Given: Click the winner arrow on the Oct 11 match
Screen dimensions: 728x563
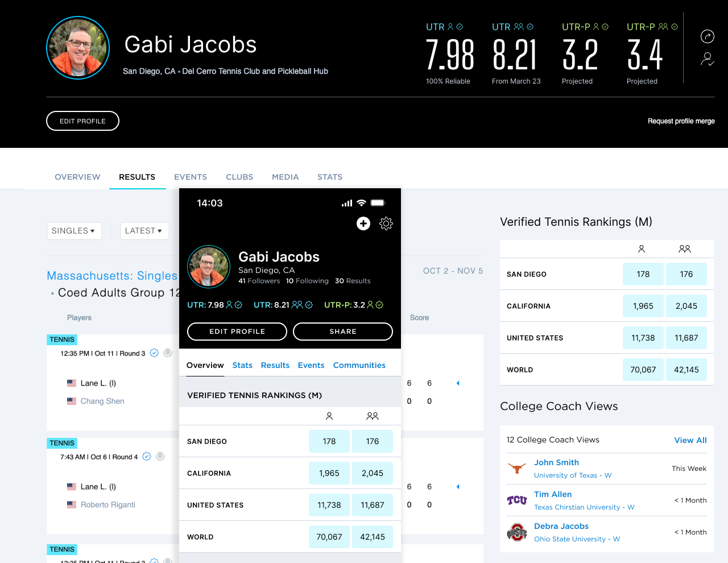Looking at the screenshot, I should (458, 383).
